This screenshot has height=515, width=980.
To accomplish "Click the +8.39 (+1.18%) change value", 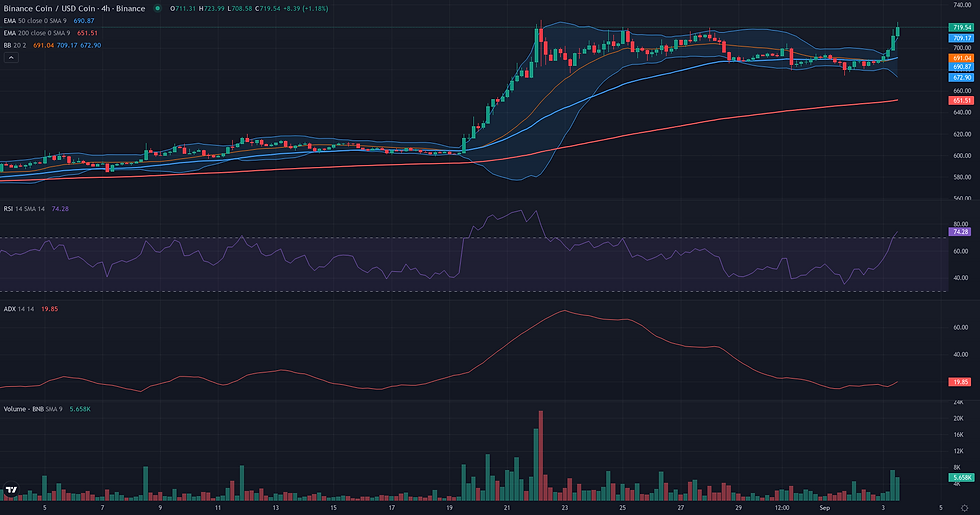I will pos(305,9).
